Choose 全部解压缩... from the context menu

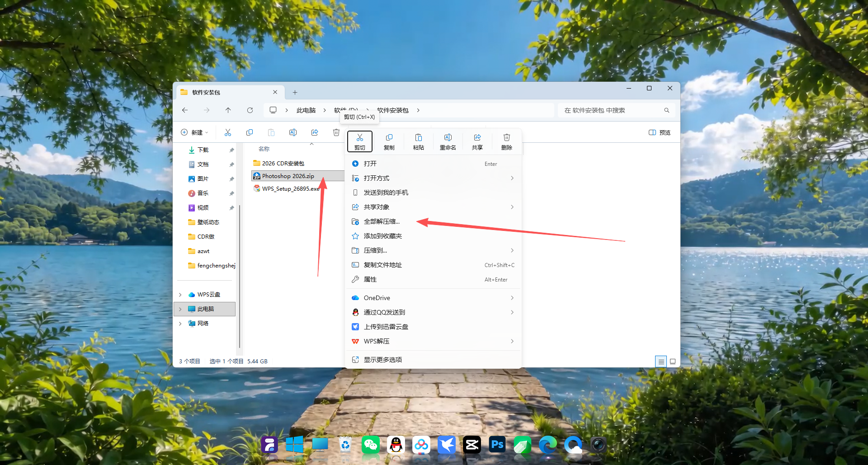coord(434,221)
